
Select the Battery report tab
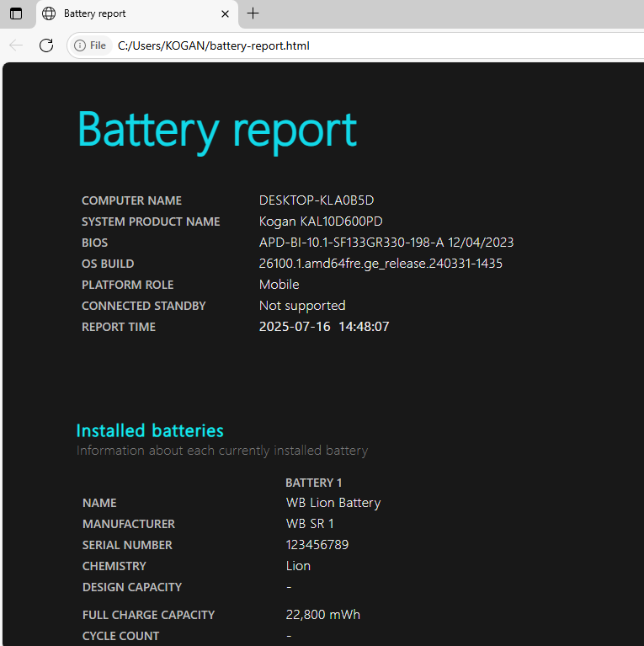click(x=126, y=13)
